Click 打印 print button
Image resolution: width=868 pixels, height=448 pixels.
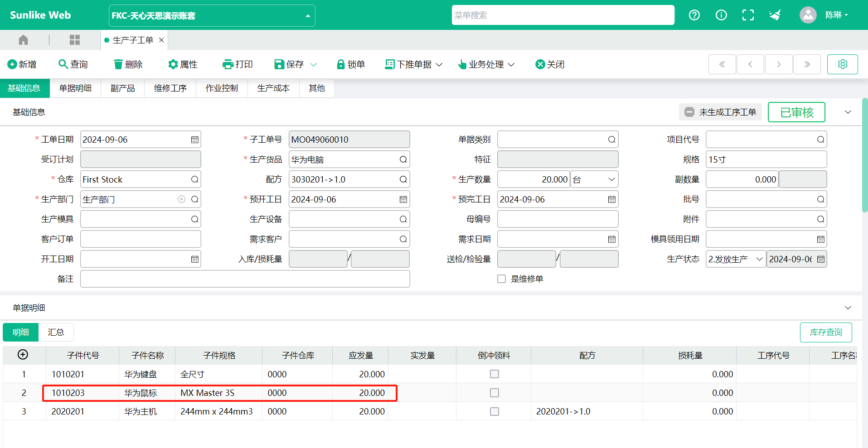tap(238, 64)
